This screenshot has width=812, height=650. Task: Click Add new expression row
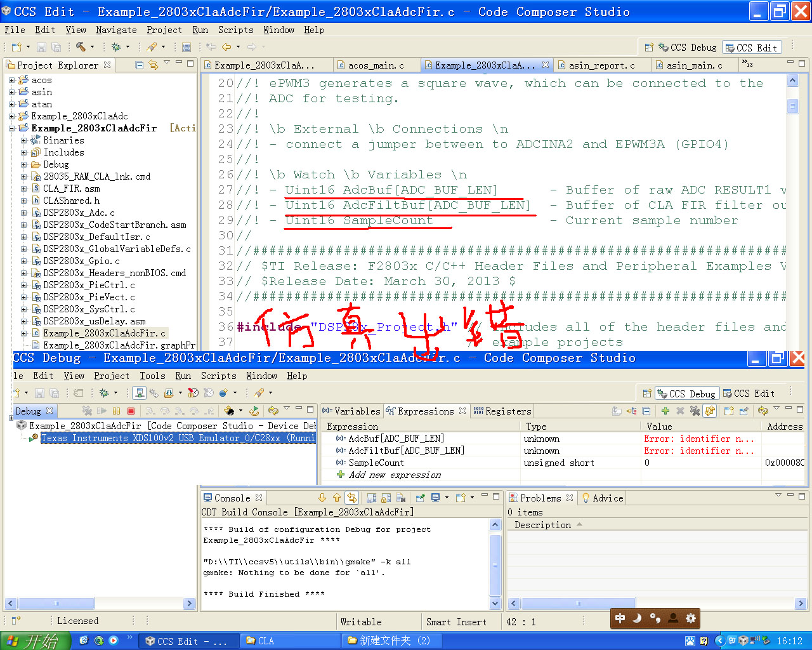[x=395, y=475]
